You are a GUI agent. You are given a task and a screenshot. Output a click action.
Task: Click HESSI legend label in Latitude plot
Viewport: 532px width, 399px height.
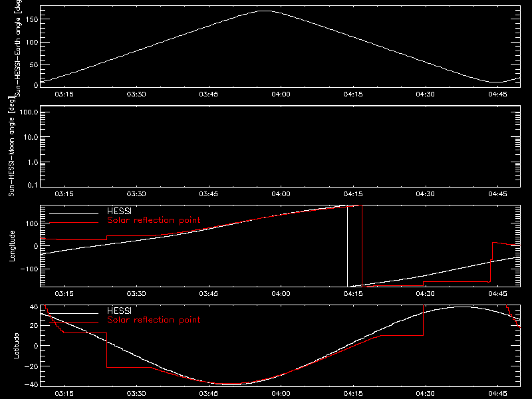pos(119,311)
